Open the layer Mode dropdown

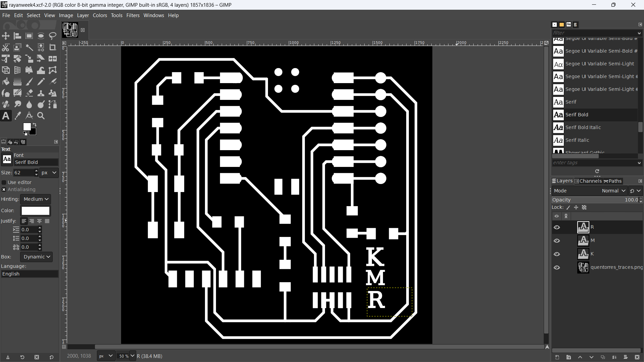pos(613,191)
